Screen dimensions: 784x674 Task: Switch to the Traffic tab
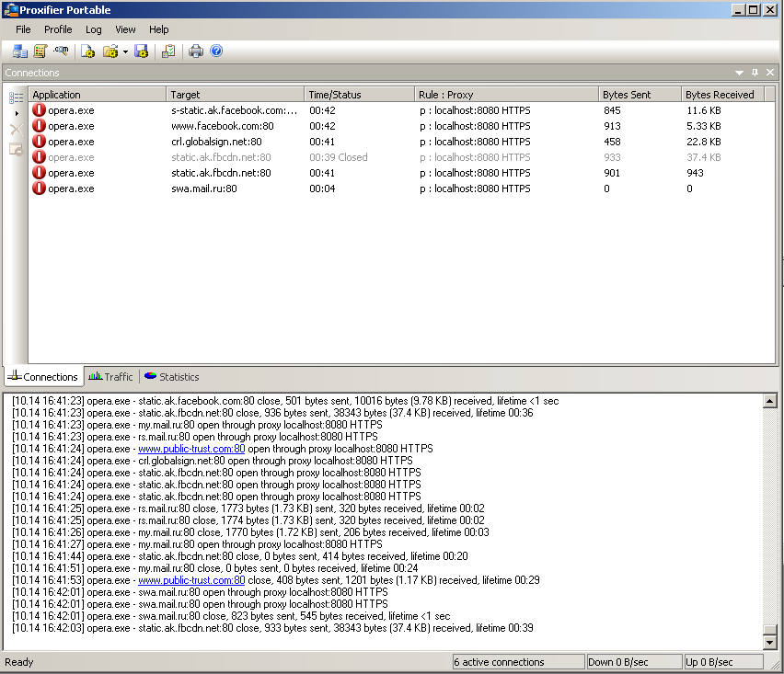pos(111,377)
